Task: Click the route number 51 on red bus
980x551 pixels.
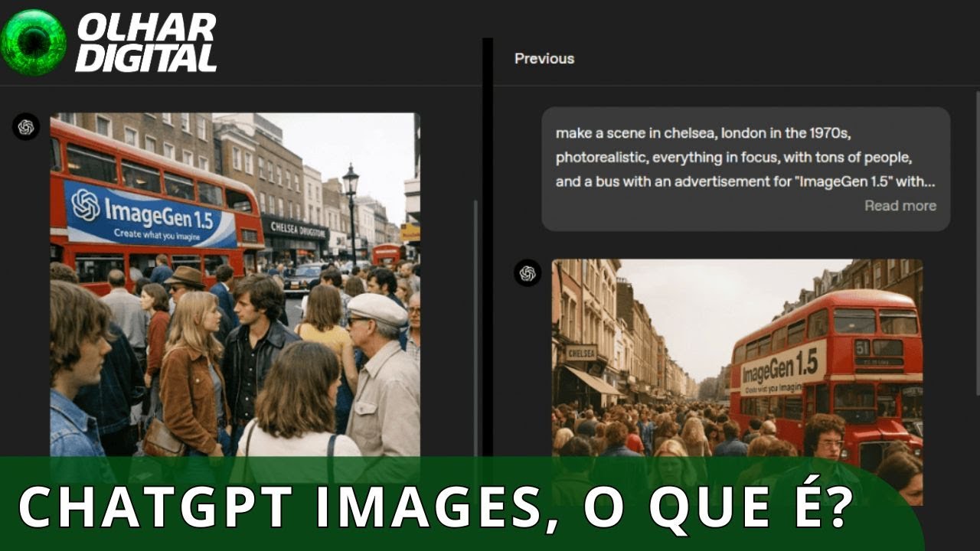Action: pos(862,347)
